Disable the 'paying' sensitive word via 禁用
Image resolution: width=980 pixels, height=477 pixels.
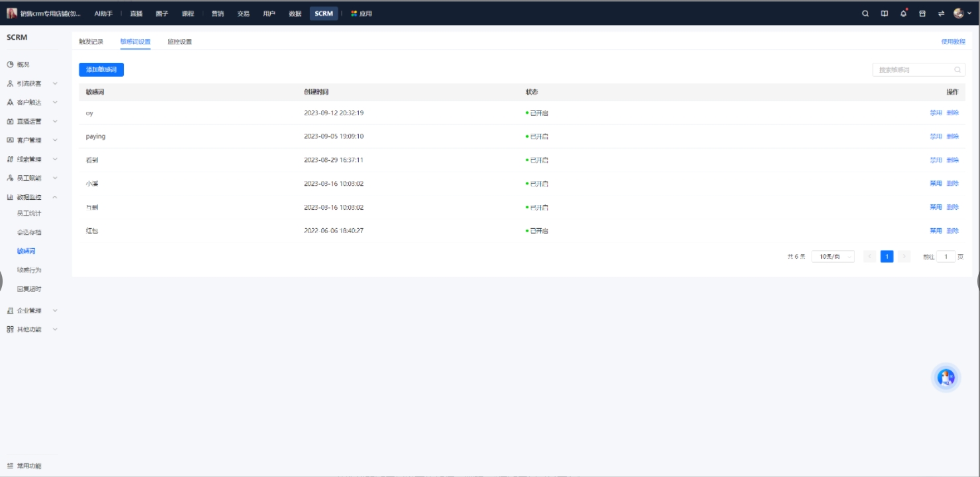[935, 136]
